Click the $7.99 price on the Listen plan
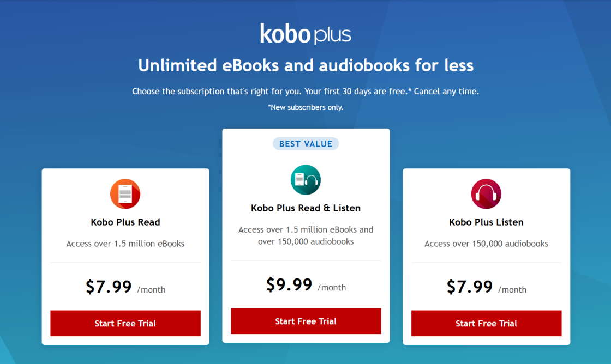This screenshot has height=364, width=611. pyautogui.click(x=470, y=287)
